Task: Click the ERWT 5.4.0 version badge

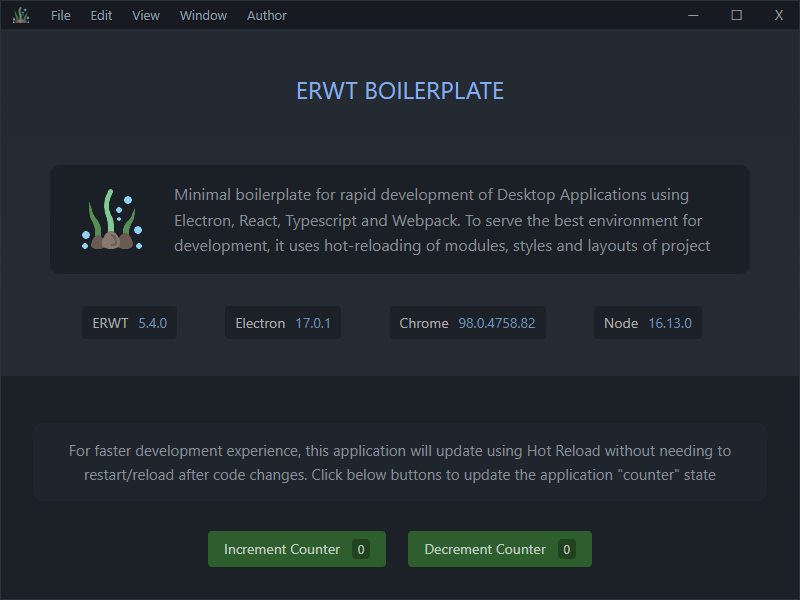Action: (129, 323)
